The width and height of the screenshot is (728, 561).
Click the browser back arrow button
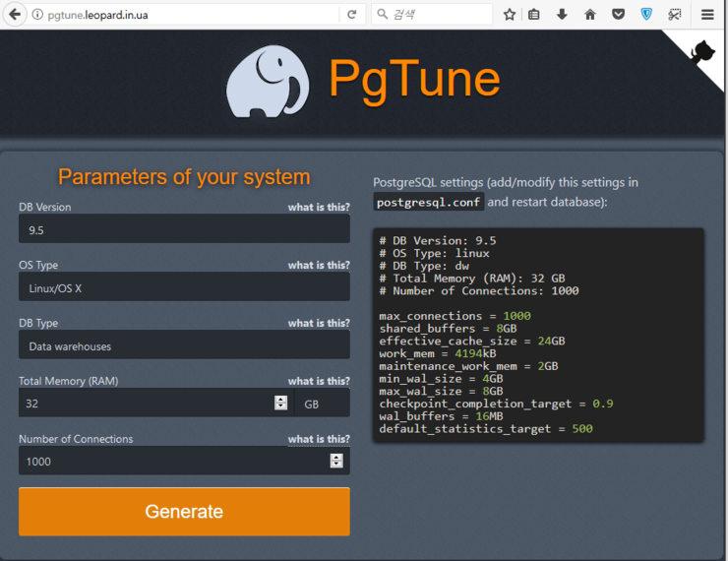click(x=15, y=15)
